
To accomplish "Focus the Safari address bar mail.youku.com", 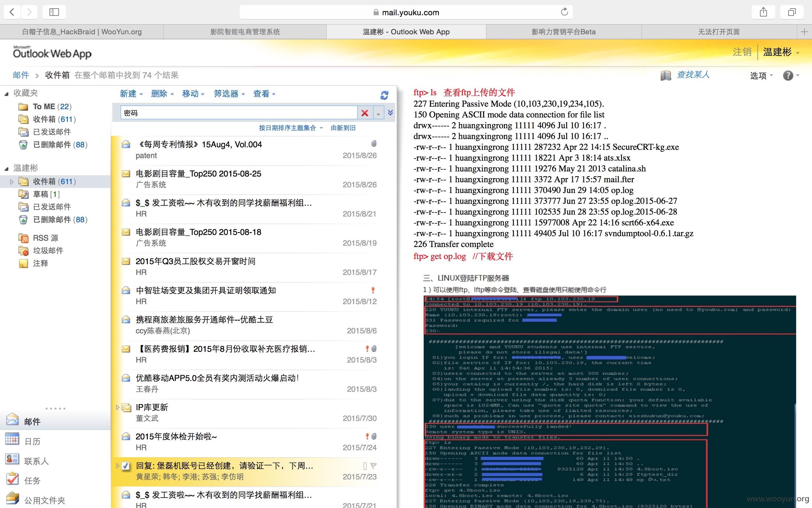I will 406,12.
